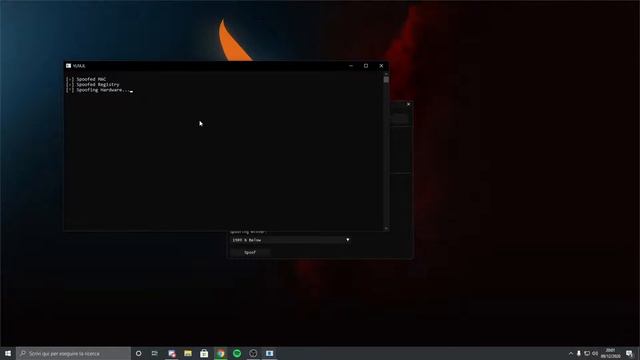Open the Snipping tool taskbar icon
Screen dimensions: 640x360
[x=171, y=353]
